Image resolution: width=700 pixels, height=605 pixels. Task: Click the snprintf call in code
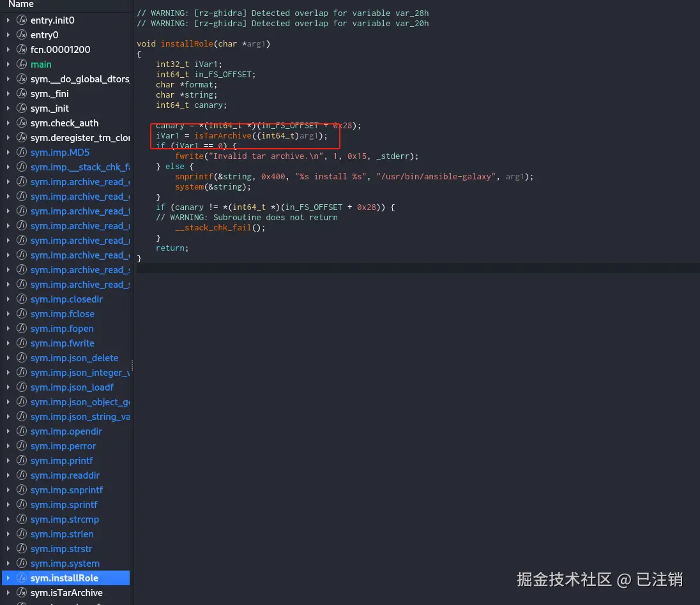pyautogui.click(x=194, y=177)
